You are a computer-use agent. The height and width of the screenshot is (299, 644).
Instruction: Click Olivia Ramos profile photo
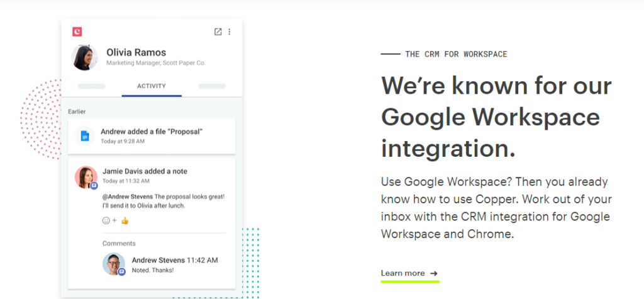click(85, 57)
